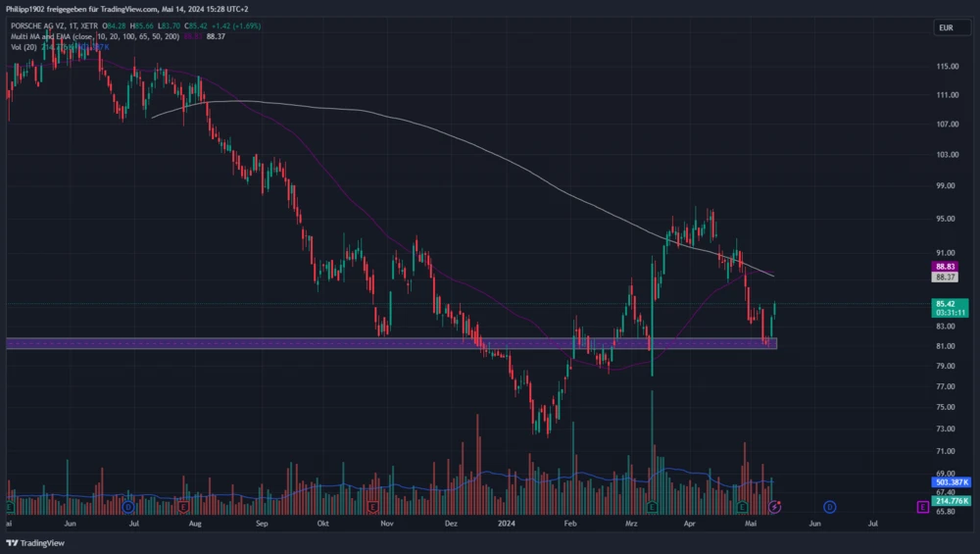Click the purple 88.83 moving average label
980x554 pixels.
(945, 267)
